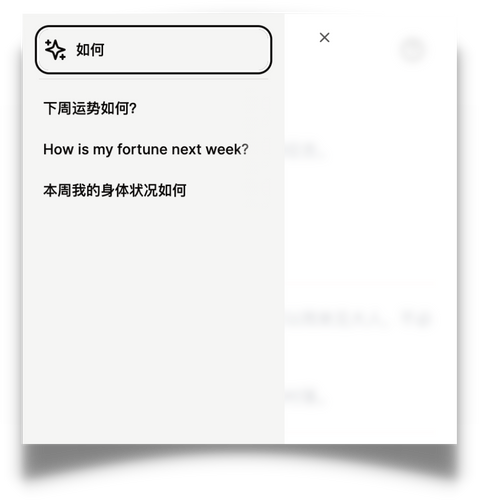The height and width of the screenshot is (500, 479).
Task: Click the lowest blurred text on right side
Action: [x=304, y=396]
